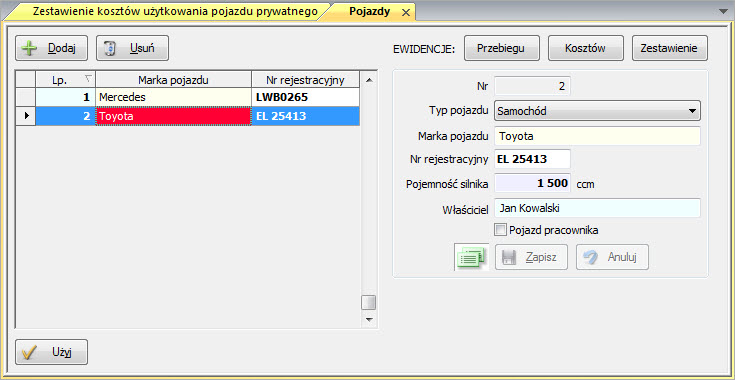Image resolution: width=735 pixels, height=380 pixels.
Task: Click the Nr rejestracyjny input field
Action: (532, 159)
